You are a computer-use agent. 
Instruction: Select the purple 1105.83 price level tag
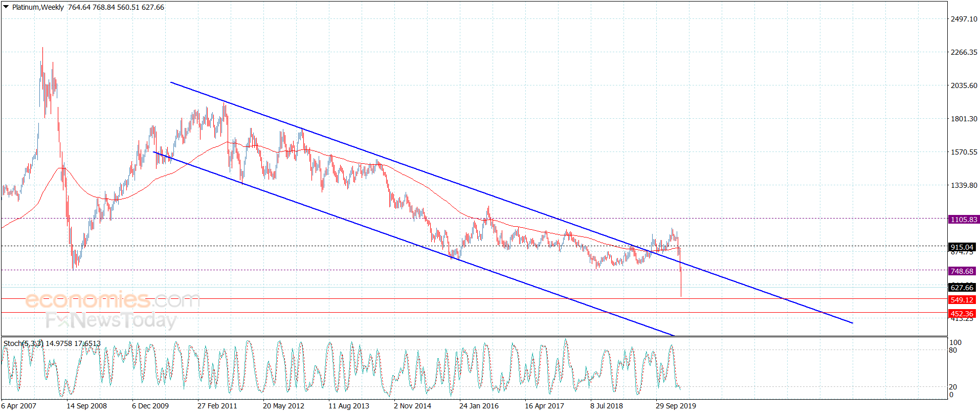[x=964, y=220]
